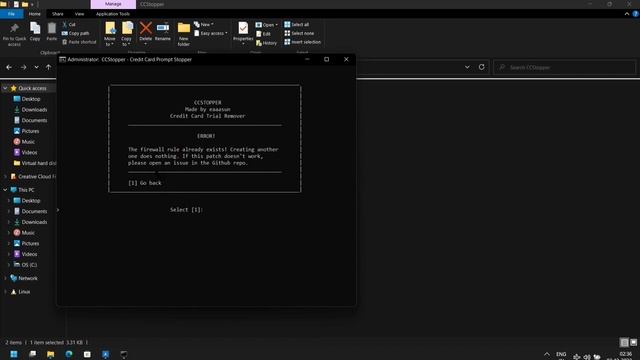Switch to the Home ribbon tab

pos(35,13)
